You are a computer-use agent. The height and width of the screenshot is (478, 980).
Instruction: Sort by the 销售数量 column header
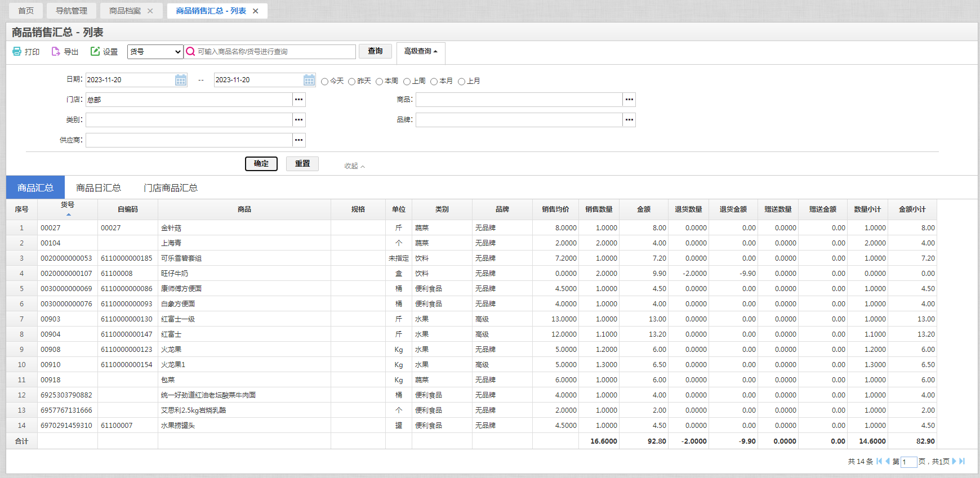tap(599, 209)
